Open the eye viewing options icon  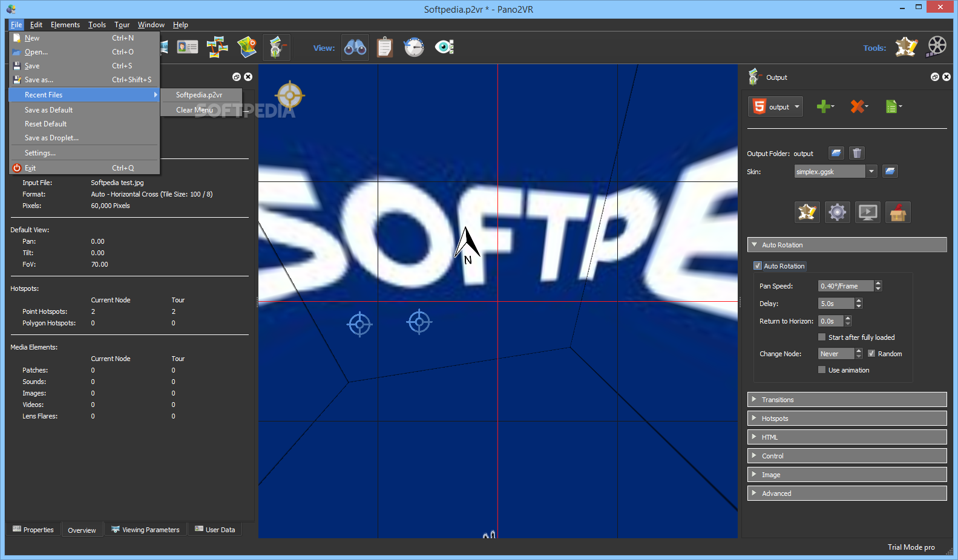pyautogui.click(x=444, y=47)
